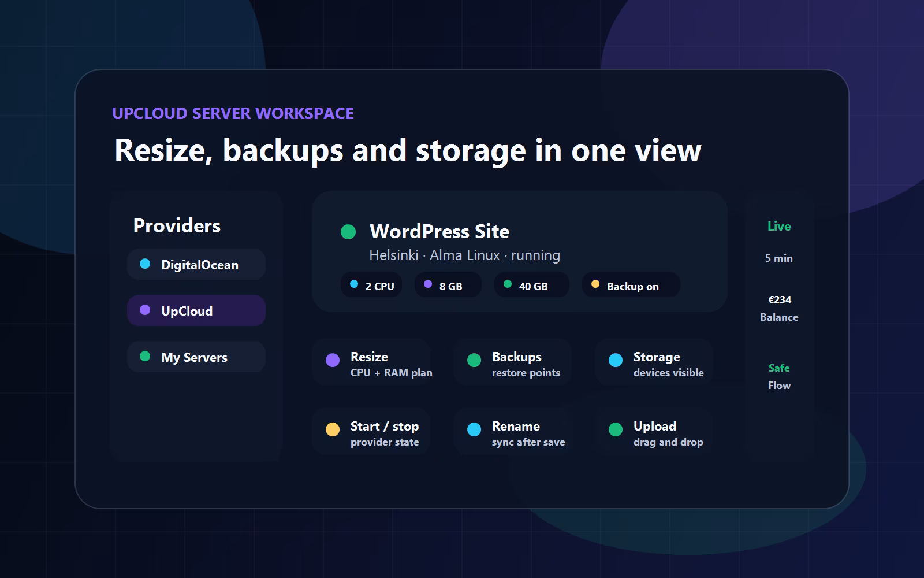Click the purple dot in 8 GB chip

point(428,284)
